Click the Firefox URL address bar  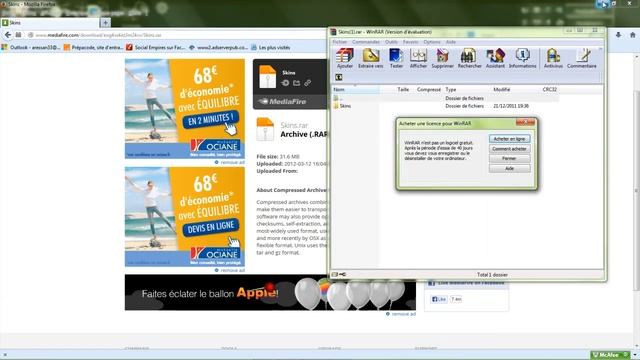(x=176, y=35)
